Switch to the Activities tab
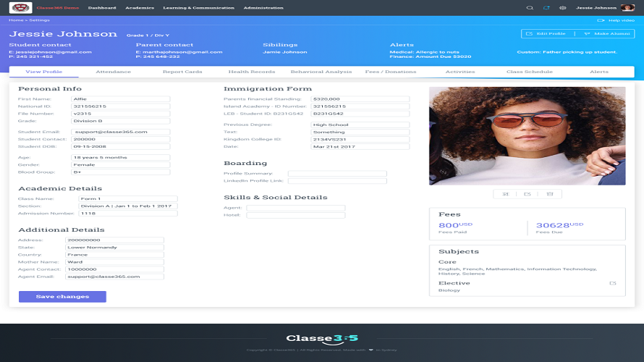The width and height of the screenshot is (644, 362). click(460, 72)
